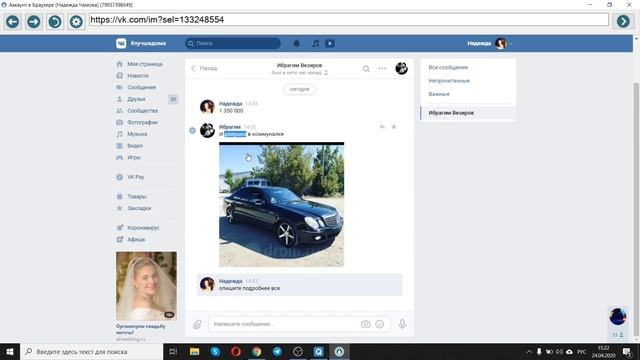This screenshot has height=360, width=640.
Task: Expand the Надежда profile menu arrow
Action: [x=511, y=44]
